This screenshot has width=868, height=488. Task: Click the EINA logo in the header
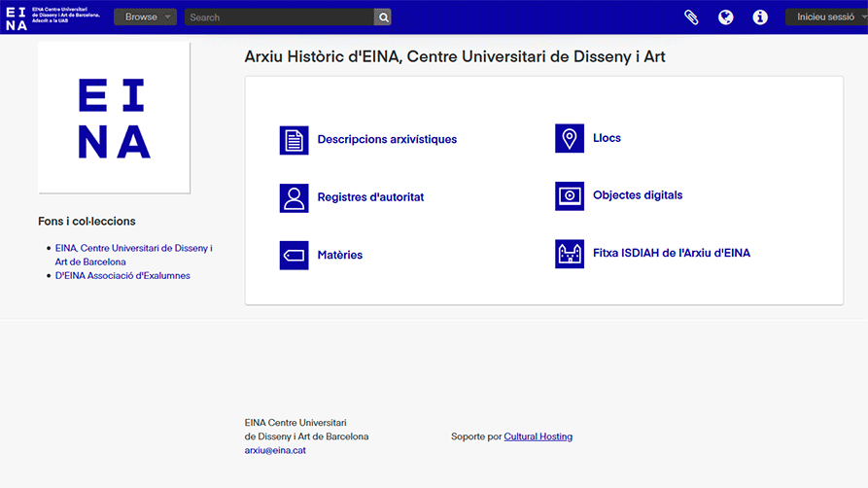pos(52,17)
